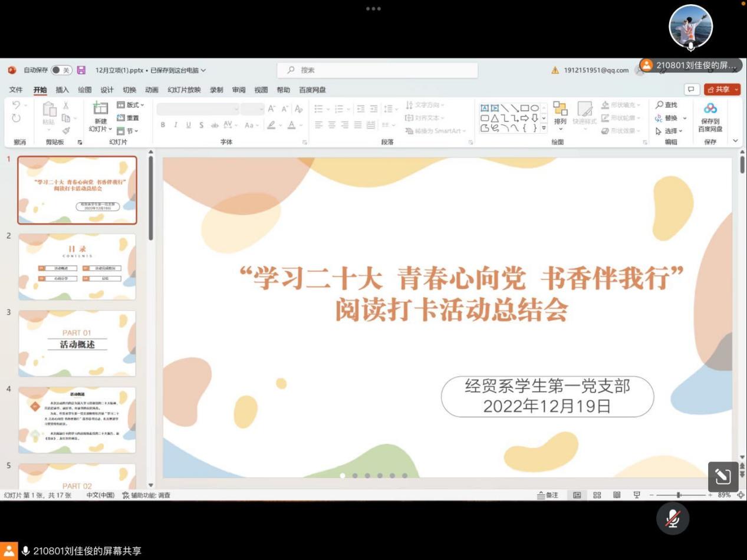Screen dimensions: 747x560
Task: Click the Find (查找) button
Action: [666, 105]
